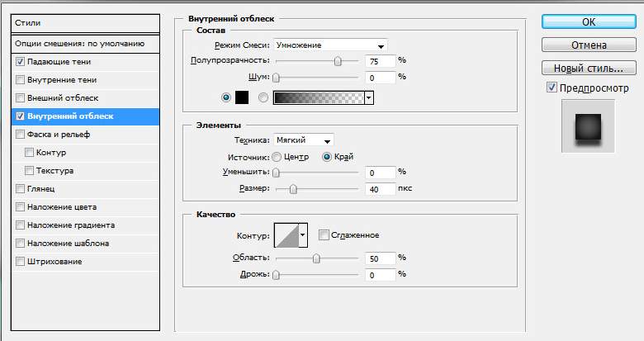644x341 pixels.
Task: Select the Центр source radio button
Action: (x=277, y=157)
